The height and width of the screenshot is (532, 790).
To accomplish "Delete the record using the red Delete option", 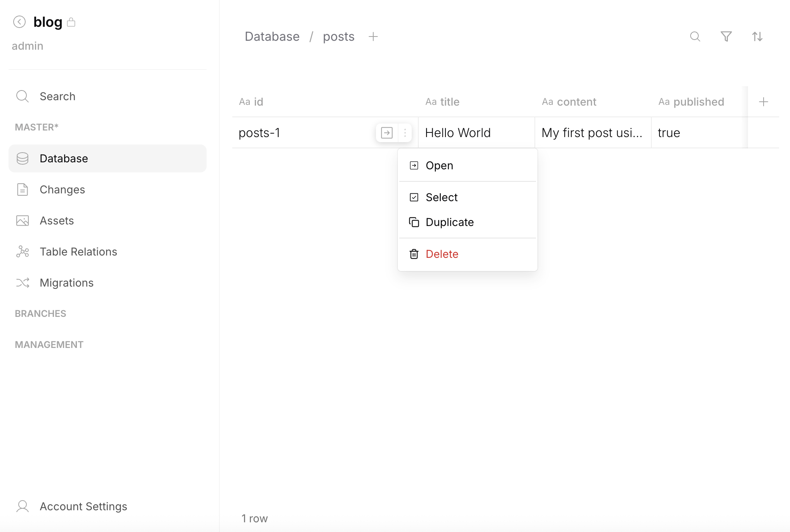I will (442, 254).
